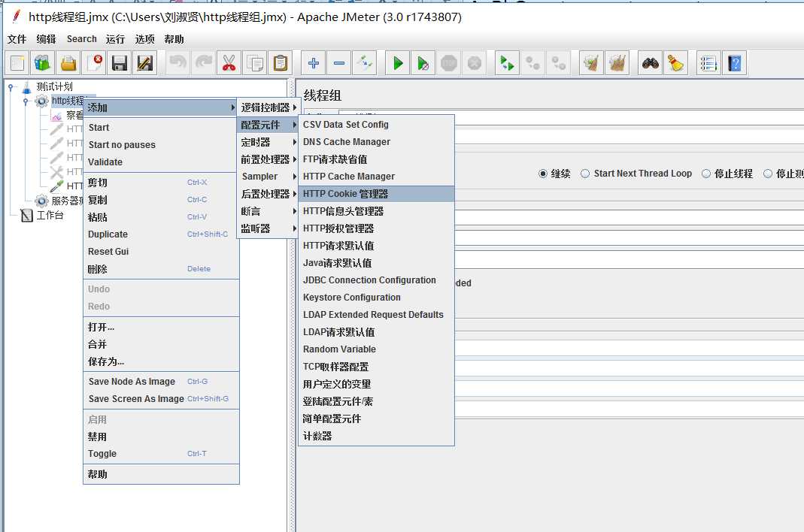Collapse the 测试计划 tree node toggle

coord(11,87)
